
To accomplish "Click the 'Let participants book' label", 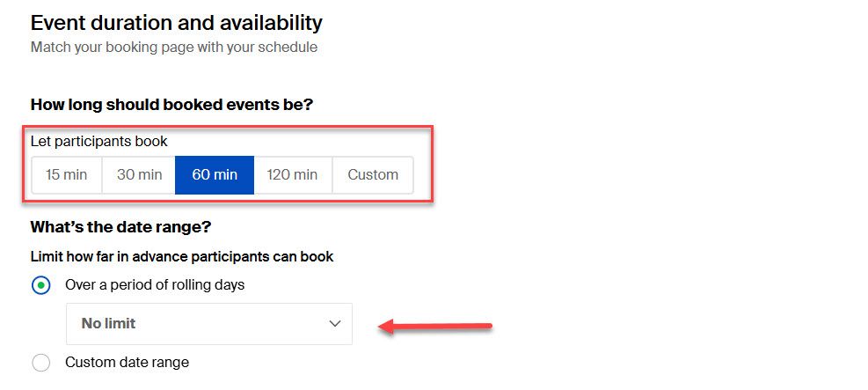I will tap(98, 141).
